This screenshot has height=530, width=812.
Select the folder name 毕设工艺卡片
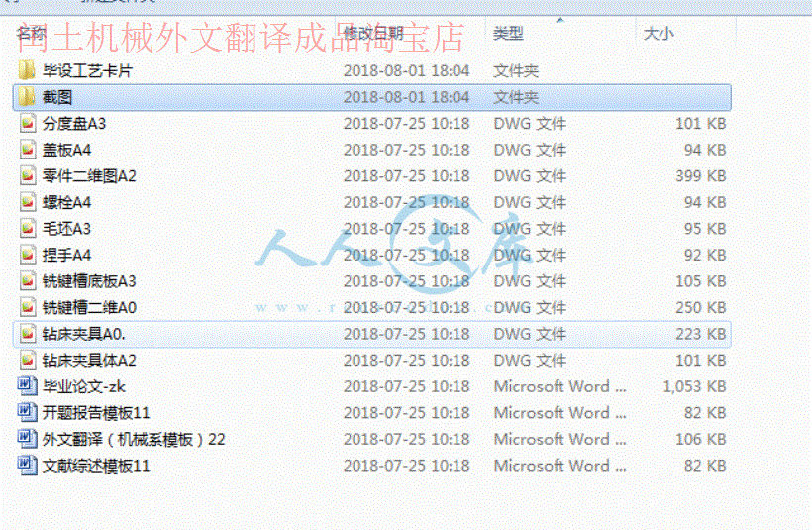tap(87, 70)
